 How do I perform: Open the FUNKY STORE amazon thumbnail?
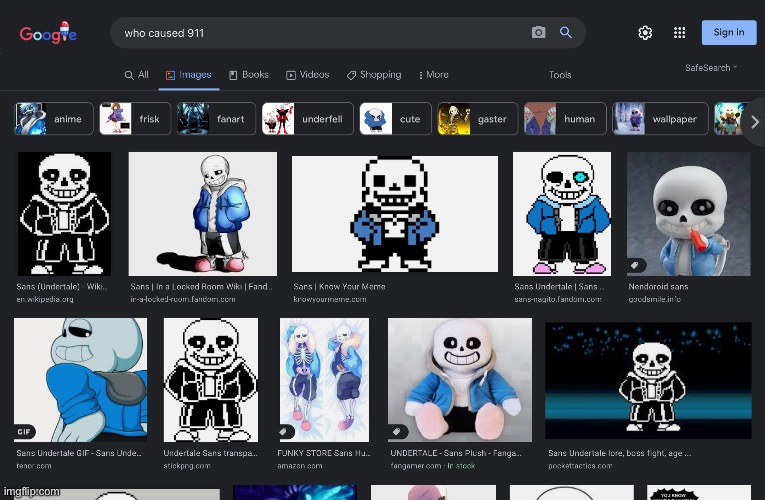324,380
